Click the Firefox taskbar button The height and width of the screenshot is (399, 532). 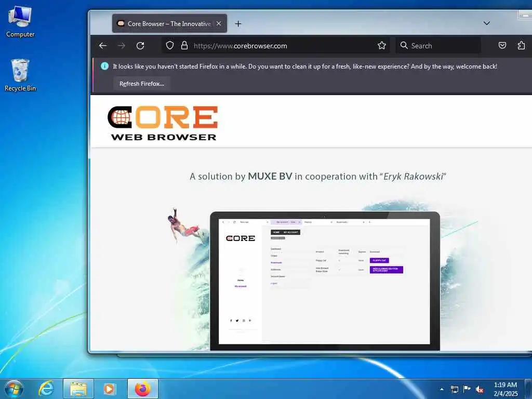click(x=143, y=389)
